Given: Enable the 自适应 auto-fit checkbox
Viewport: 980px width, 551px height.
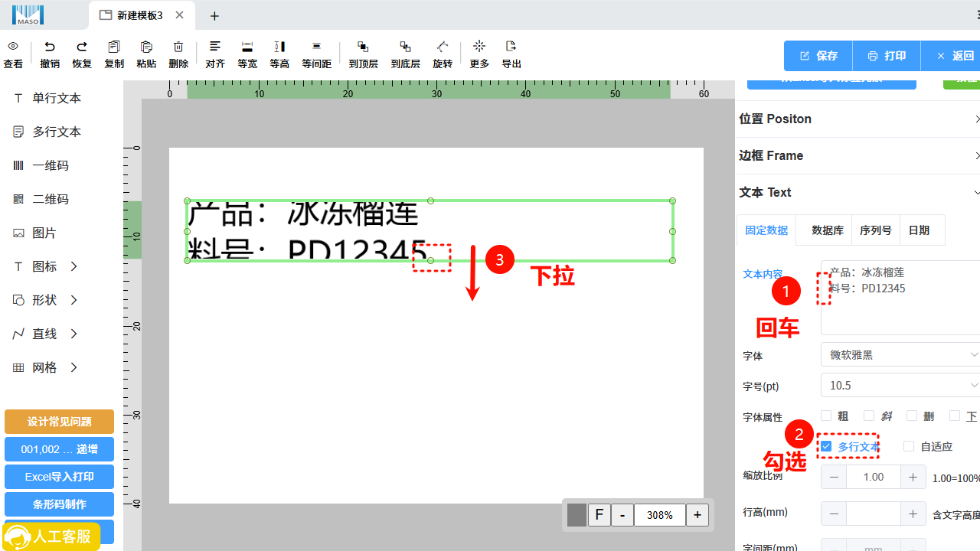Looking at the screenshot, I should tap(909, 446).
